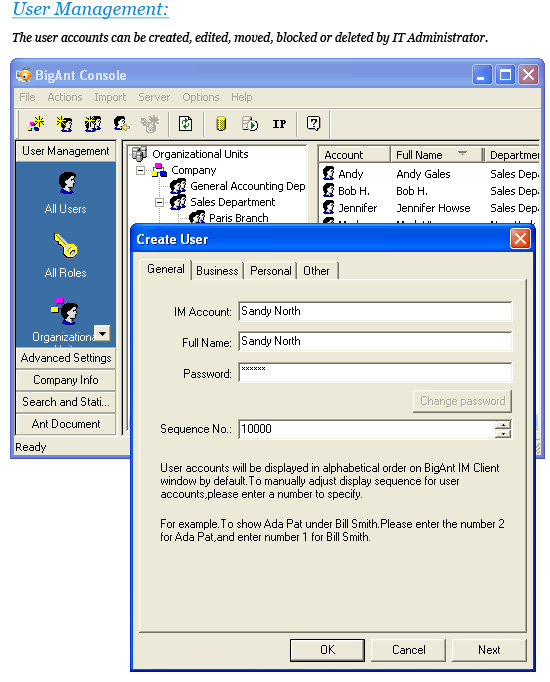Click the OK button

point(327,650)
